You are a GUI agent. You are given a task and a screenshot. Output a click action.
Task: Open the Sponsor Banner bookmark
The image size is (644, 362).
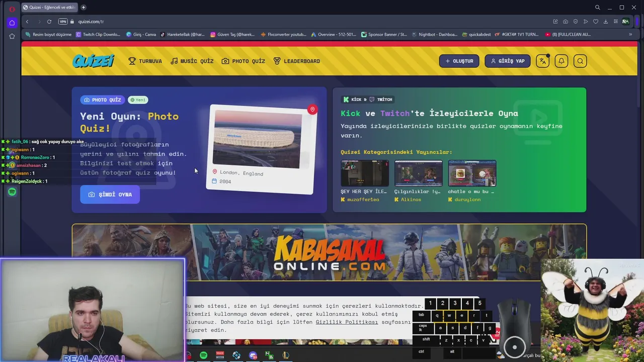pos(384,34)
